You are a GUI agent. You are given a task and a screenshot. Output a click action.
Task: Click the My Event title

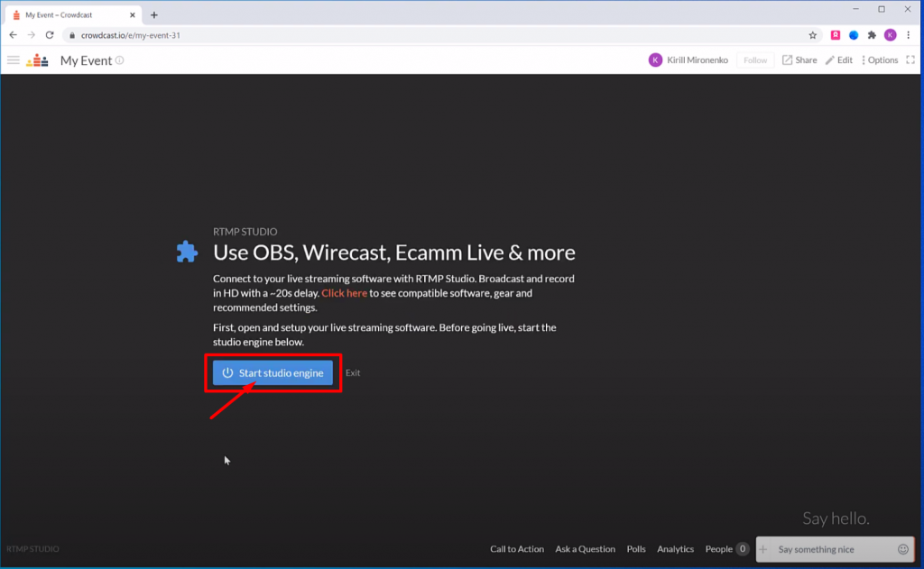point(86,60)
